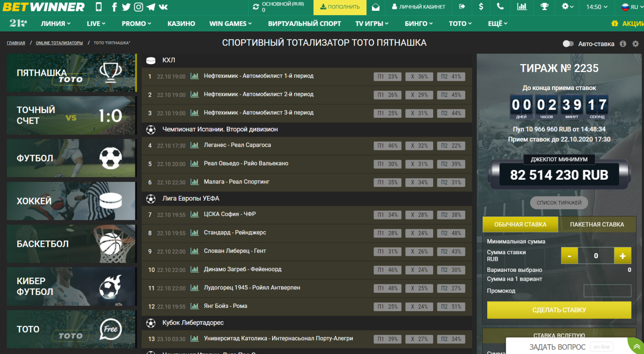Open the trophy results icon
The image size is (644, 354).
pos(544,7)
